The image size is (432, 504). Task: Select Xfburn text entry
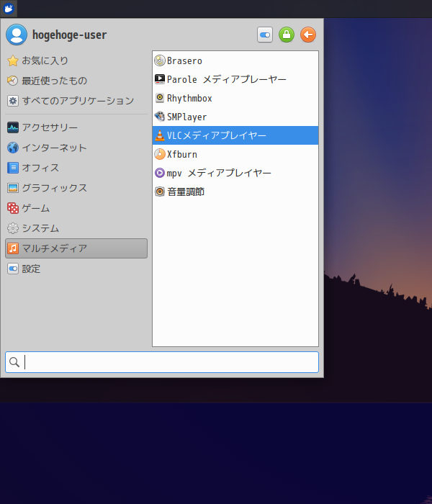click(182, 154)
